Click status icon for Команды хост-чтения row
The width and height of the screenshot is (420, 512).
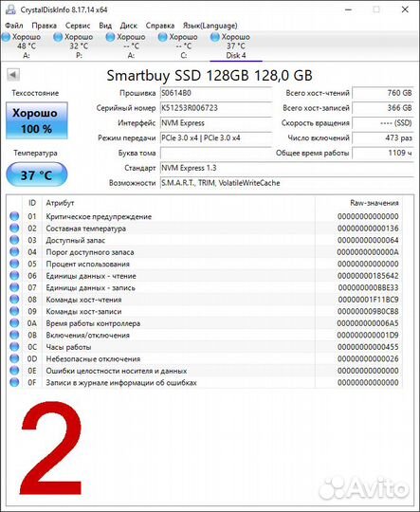tap(14, 300)
